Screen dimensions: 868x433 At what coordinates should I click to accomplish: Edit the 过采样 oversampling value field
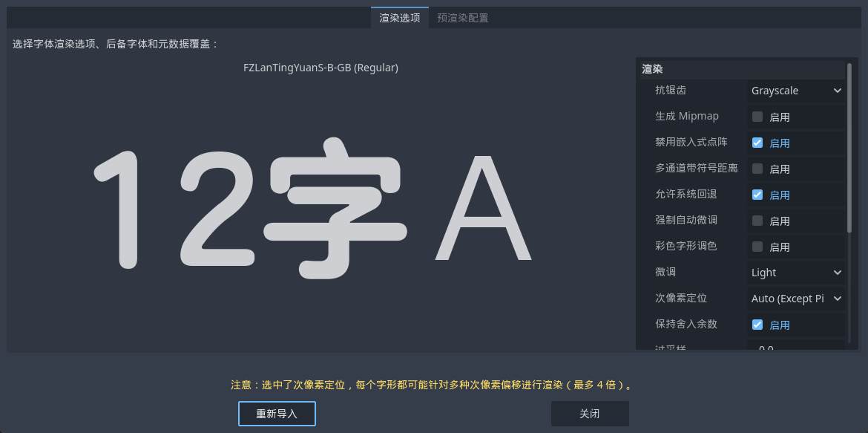[795, 349]
